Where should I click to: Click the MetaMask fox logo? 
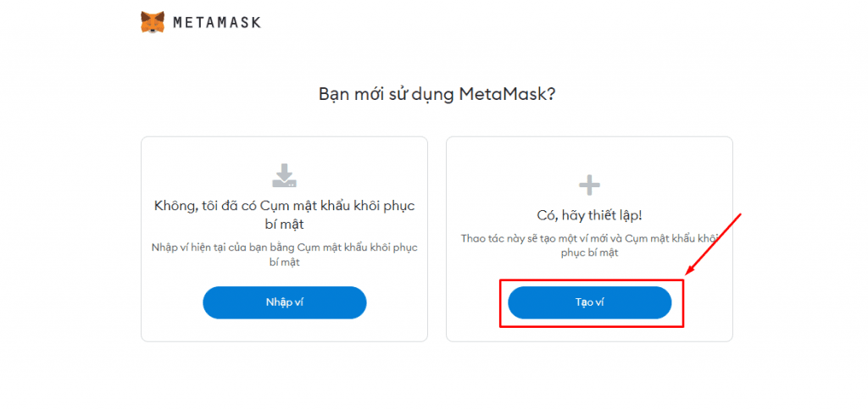153,22
